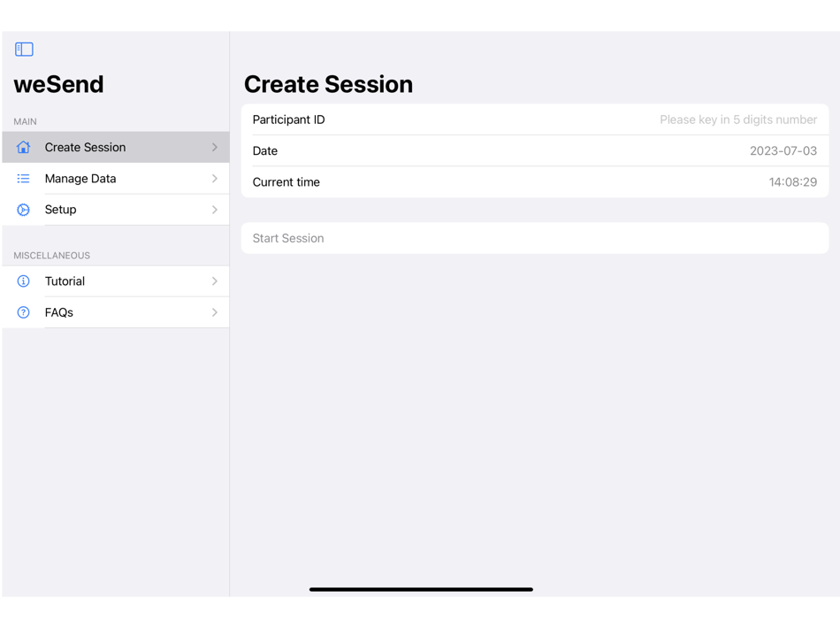This screenshot has height=630, width=840.
Task: Expand the Manage Data chevron
Action: (215, 179)
